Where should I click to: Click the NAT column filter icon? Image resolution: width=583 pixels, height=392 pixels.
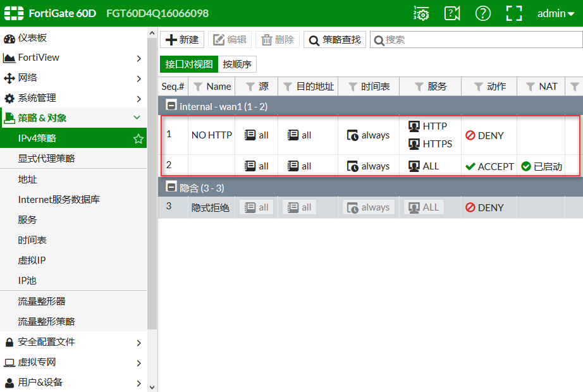(x=531, y=87)
